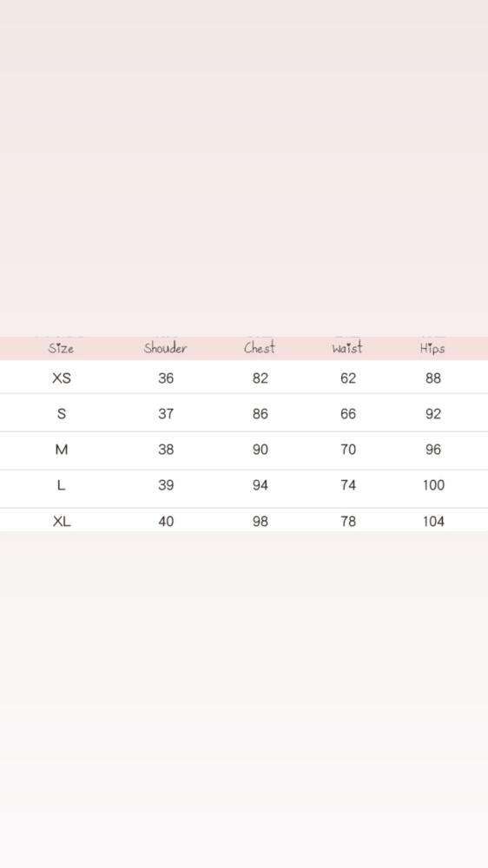The height and width of the screenshot is (868, 488).
Task: Click hips value 100 for L
Action: pos(433,485)
